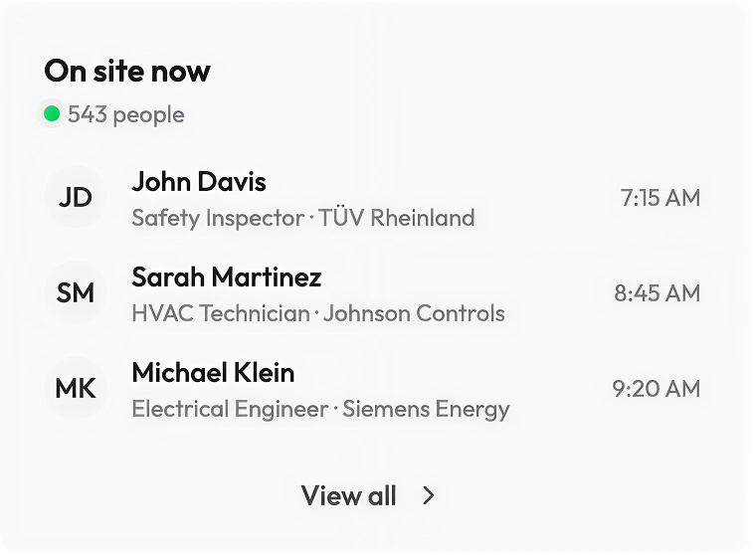Click Michael Klein's 9:20 AM check-in time
The width and height of the screenshot is (756, 555).
pos(656,389)
